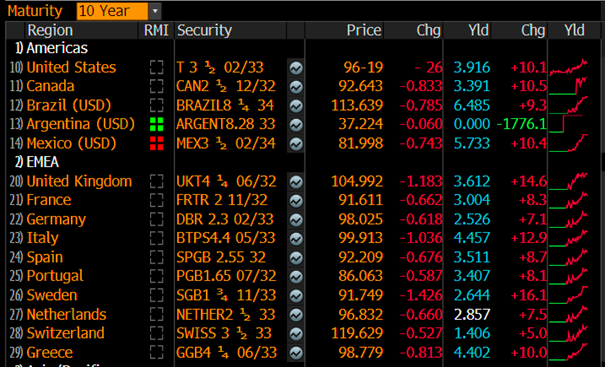Click chart icon beside BRAZIL8¼ 34
This screenshot has width=605, height=367.
click(x=296, y=106)
